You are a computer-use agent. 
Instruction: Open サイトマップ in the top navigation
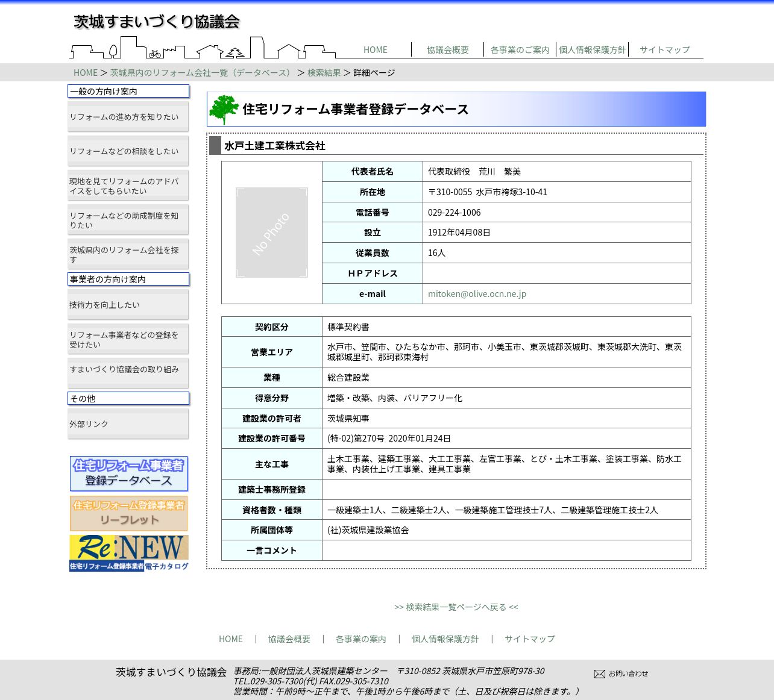coord(665,50)
